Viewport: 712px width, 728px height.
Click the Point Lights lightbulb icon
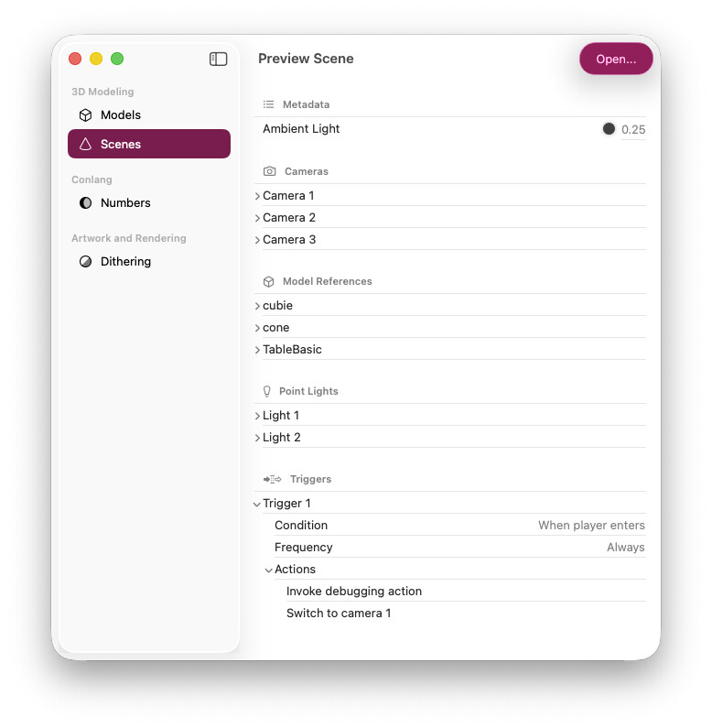pyautogui.click(x=267, y=391)
